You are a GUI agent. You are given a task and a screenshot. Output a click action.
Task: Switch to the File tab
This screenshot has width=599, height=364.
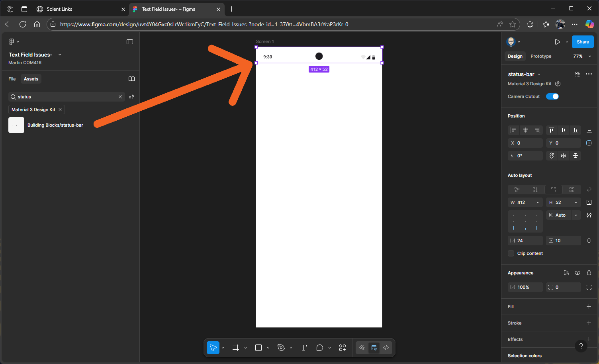click(12, 79)
